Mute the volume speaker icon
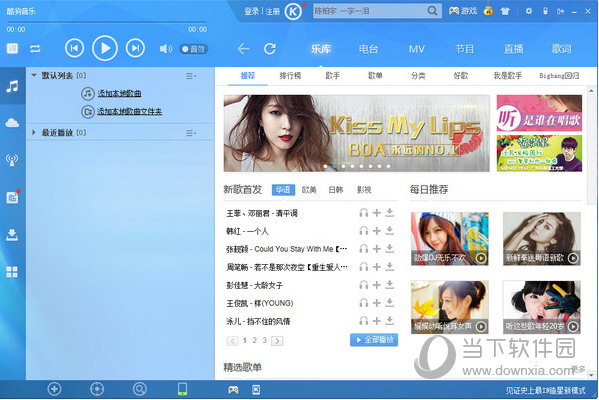This screenshot has height=400, width=599. point(165,49)
